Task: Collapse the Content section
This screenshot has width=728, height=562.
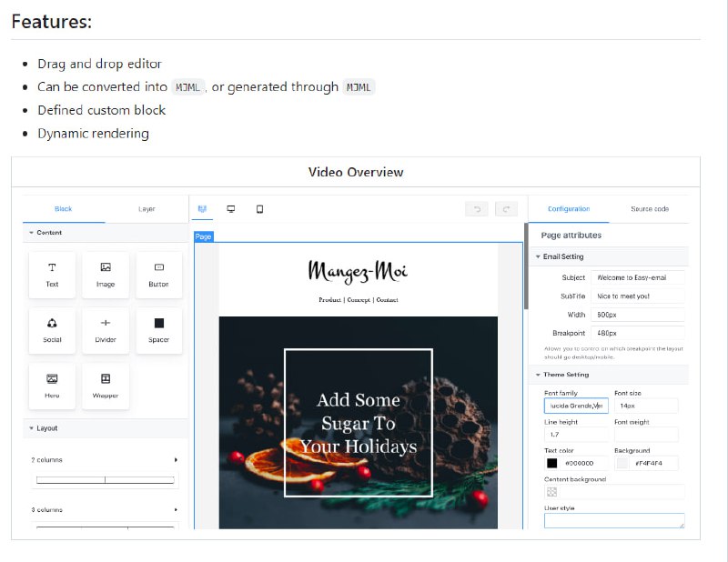Action: (32, 233)
